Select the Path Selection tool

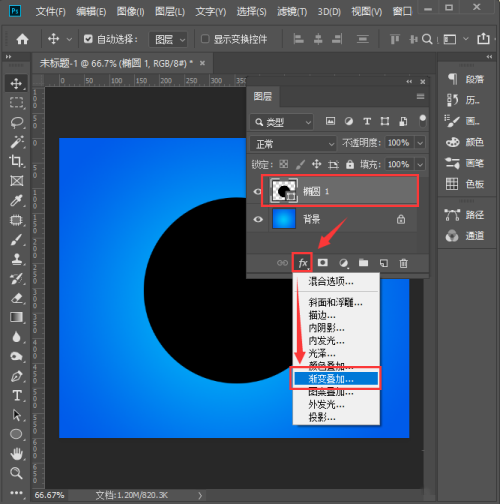[16, 415]
